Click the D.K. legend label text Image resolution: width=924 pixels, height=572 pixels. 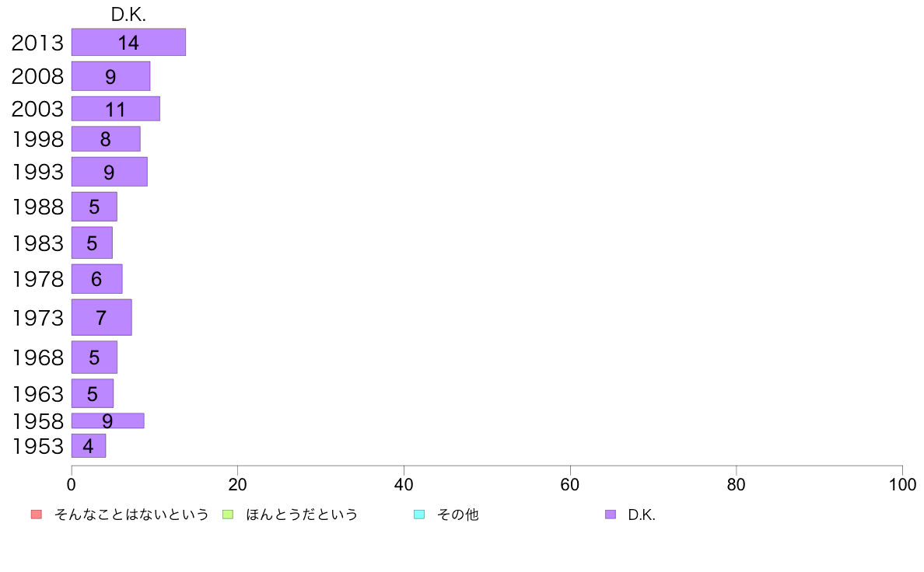pyautogui.click(x=642, y=514)
